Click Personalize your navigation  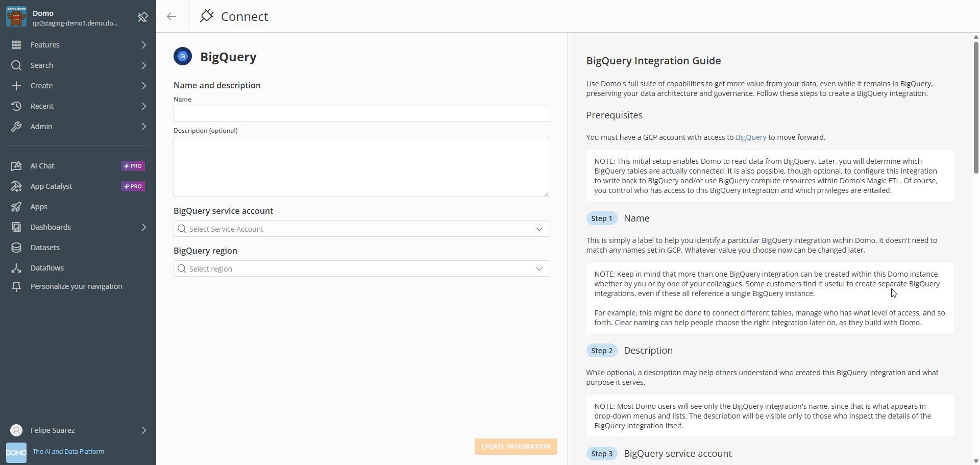click(x=77, y=286)
